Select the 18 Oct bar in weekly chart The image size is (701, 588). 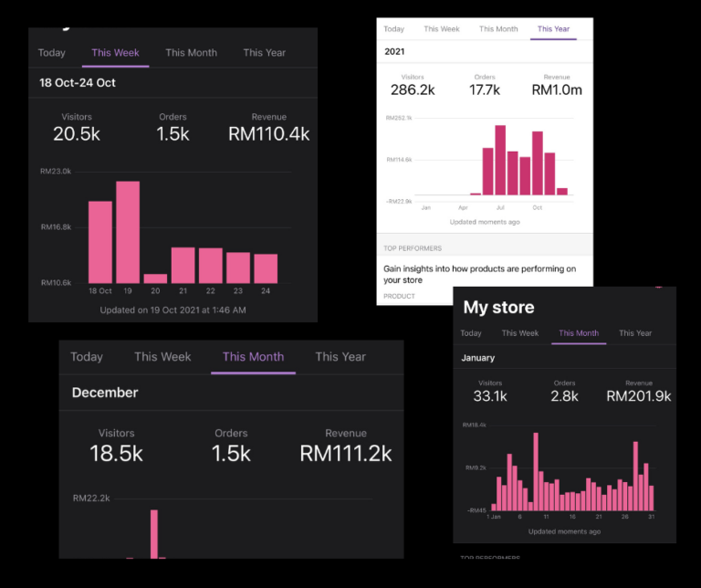(x=100, y=242)
